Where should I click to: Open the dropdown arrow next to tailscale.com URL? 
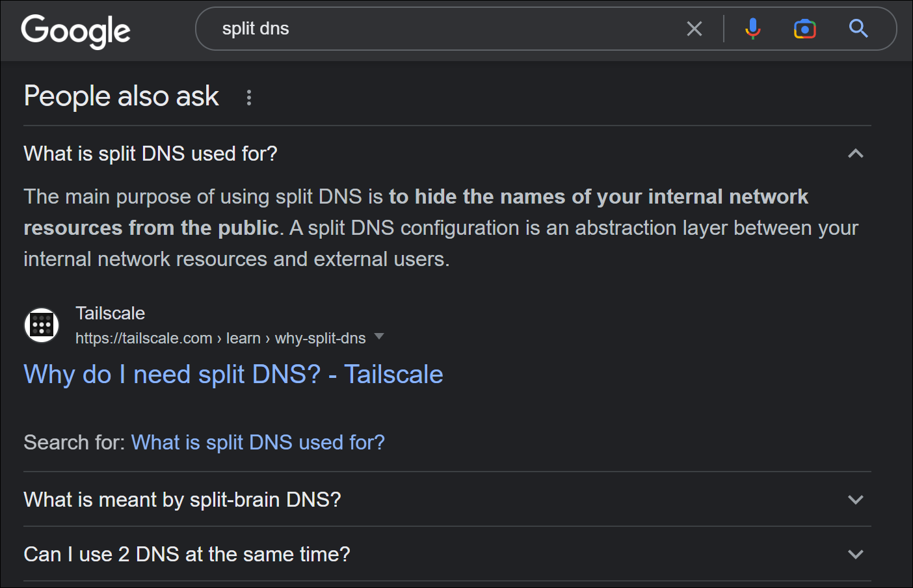(x=380, y=337)
